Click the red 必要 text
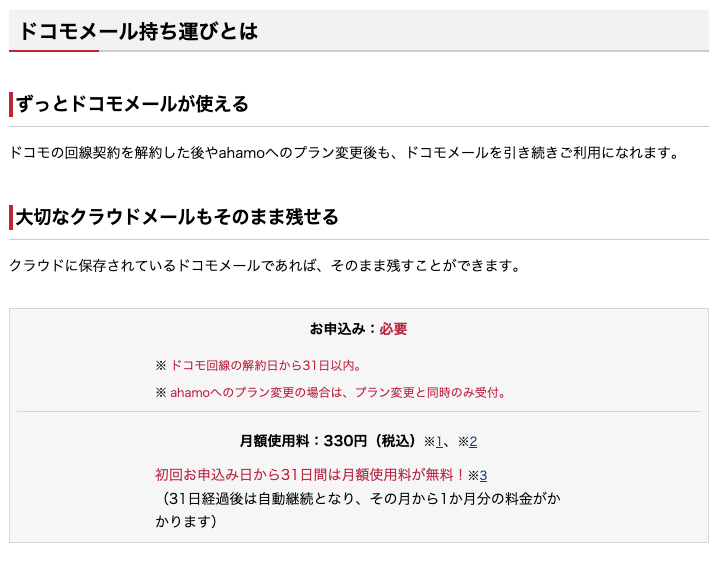Viewport: 723px width, 564px height. coord(393,329)
